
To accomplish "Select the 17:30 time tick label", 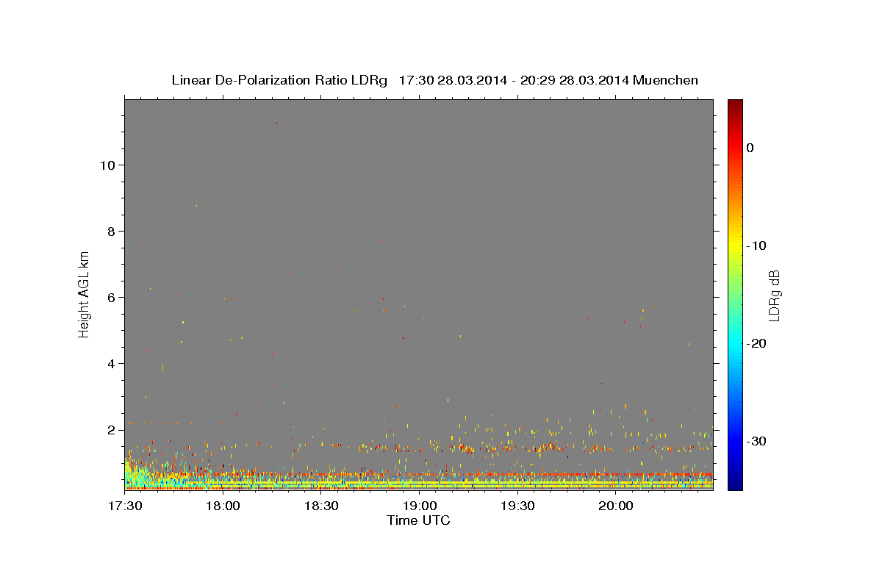I will pos(125,506).
